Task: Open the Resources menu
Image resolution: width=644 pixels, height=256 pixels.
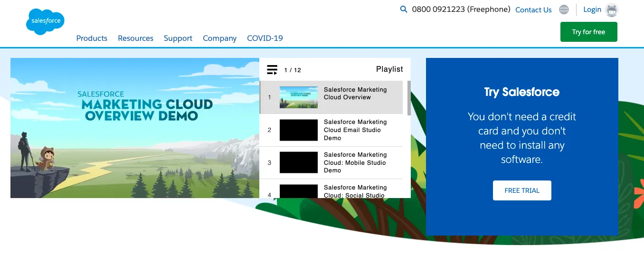Action: coord(135,38)
